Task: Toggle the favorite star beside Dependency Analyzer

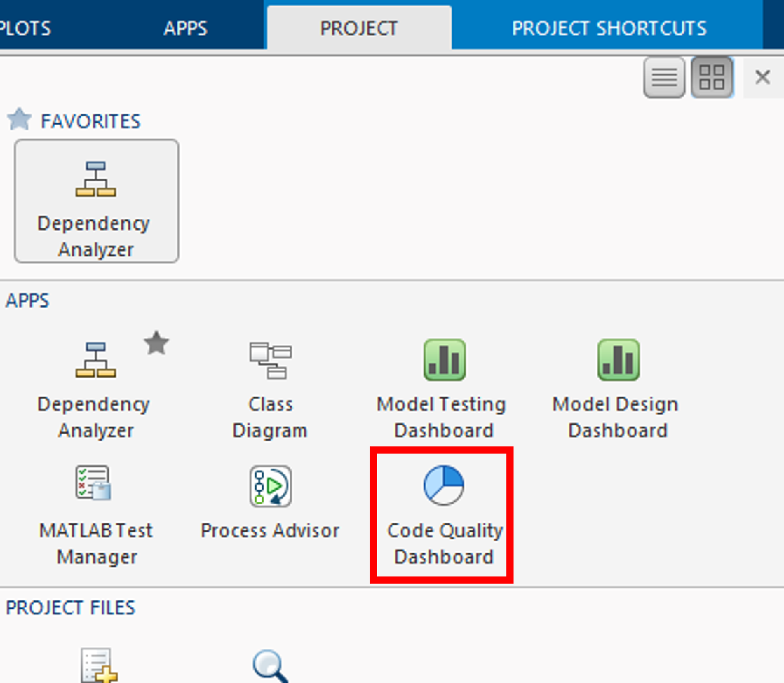Action: click(157, 343)
